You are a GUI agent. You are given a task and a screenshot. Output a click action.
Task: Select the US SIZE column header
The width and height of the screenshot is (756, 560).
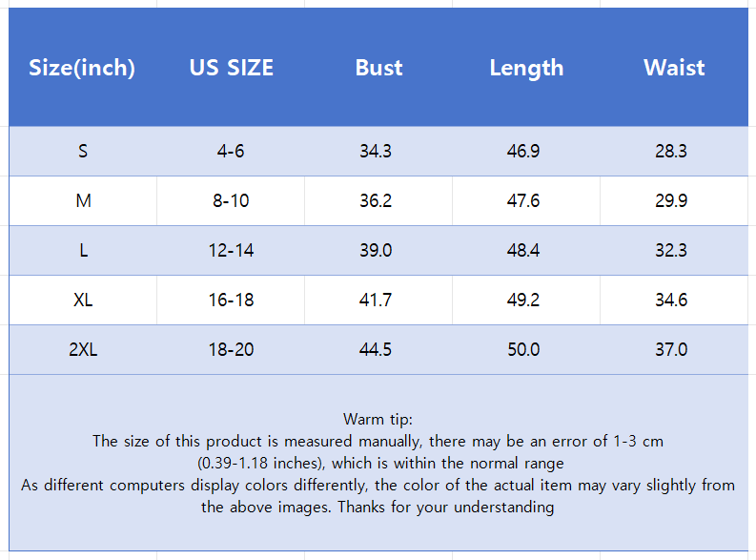pos(231,68)
